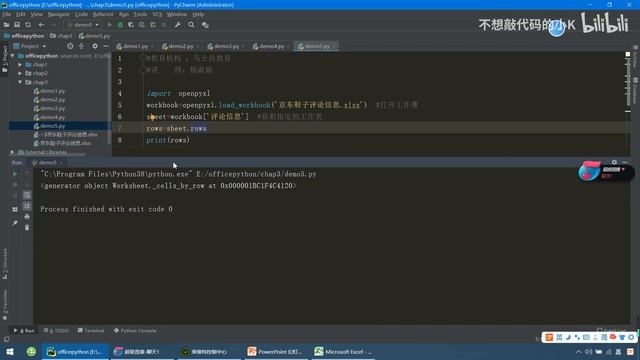Expand the chap1 folder

(20, 64)
